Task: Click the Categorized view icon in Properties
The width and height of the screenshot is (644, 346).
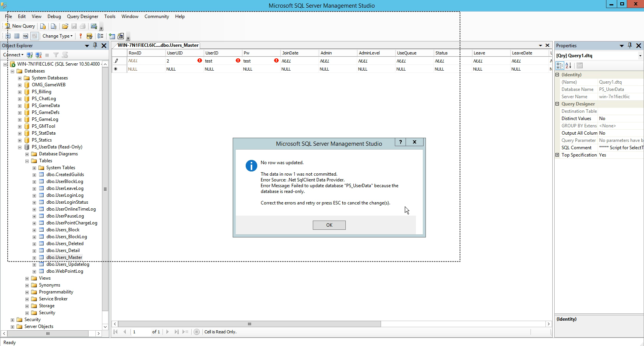Action: pos(560,66)
